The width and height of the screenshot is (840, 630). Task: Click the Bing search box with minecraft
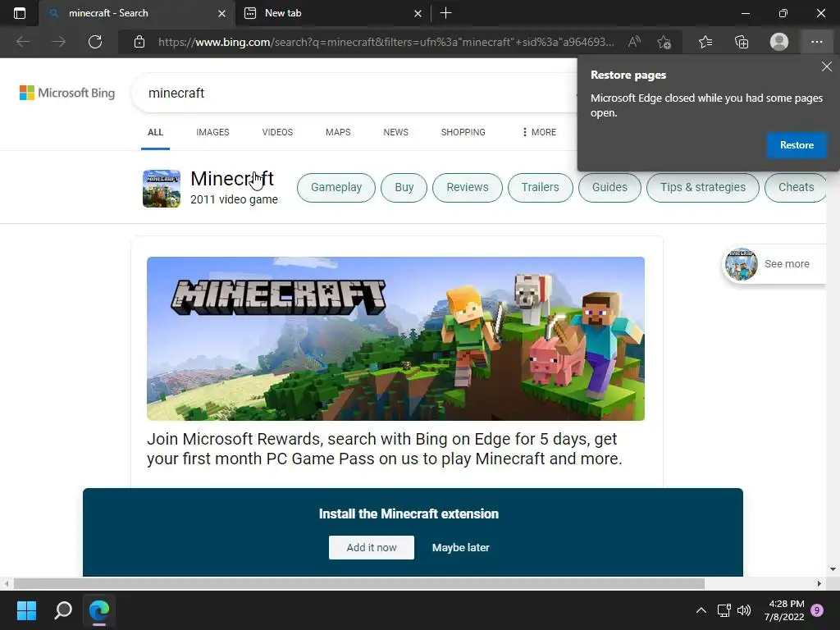tap(354, 94)
